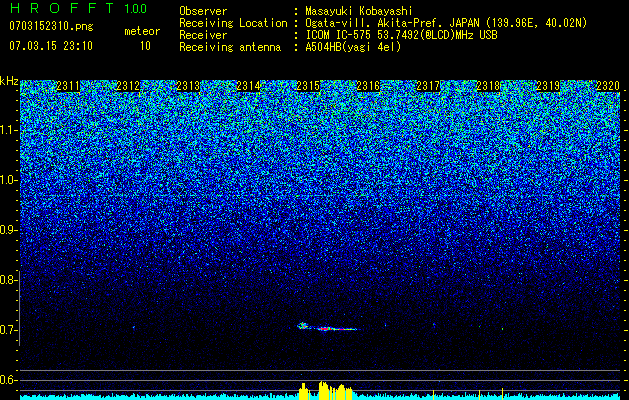Screen dimensions: 629x400
Task: Click the 2318 time marker
Action: (488, 86)
